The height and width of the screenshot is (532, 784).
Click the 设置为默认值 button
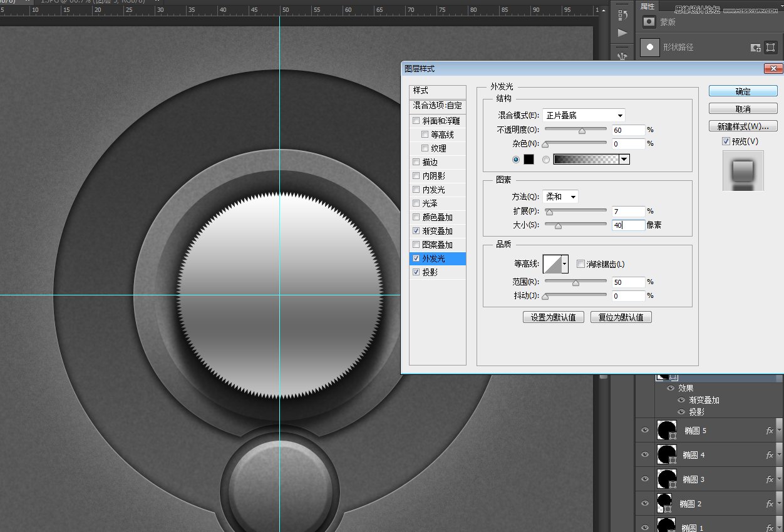point(553,317)
